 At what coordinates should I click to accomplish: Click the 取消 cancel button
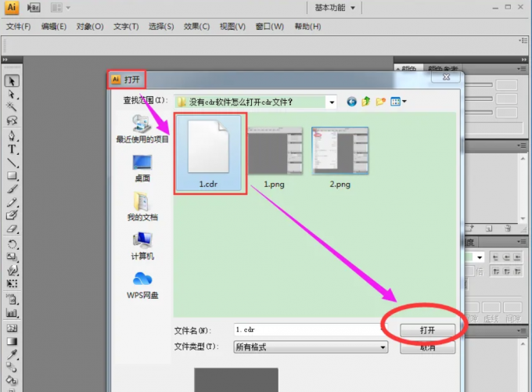tap(427, 347)
